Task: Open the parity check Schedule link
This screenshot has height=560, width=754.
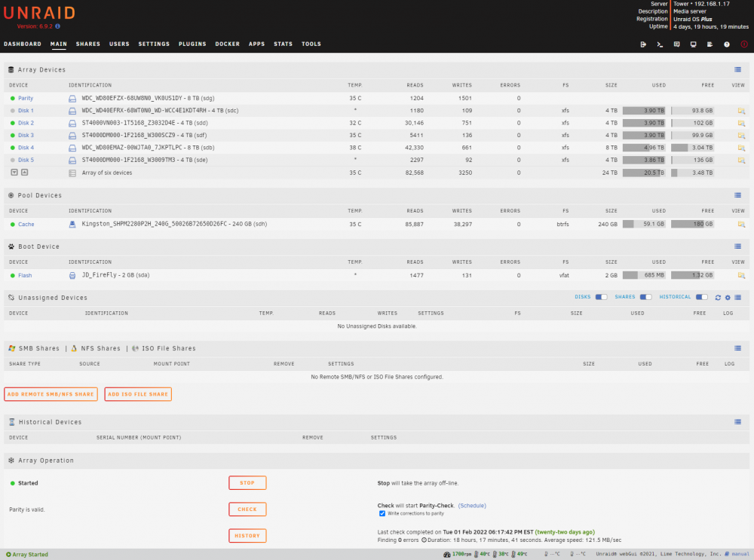Action: (x=472, y=506)
